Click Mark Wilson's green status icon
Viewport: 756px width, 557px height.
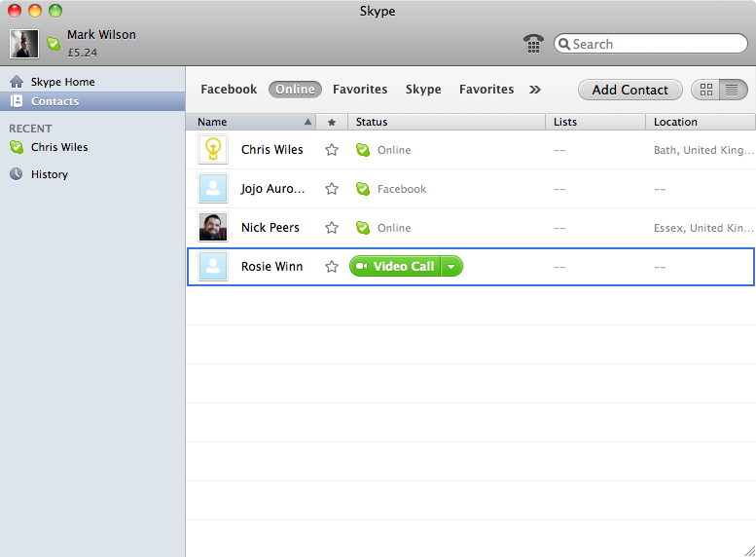click(54, 44)
